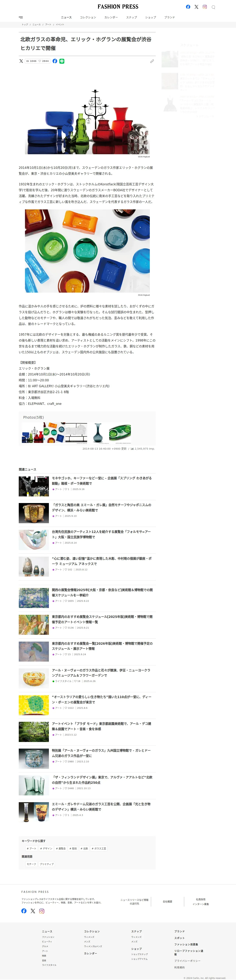The height and width of the screenshot is (980, 236).
Task: Go to トップ in the breadcrumb
Action: tap(25, 24)
